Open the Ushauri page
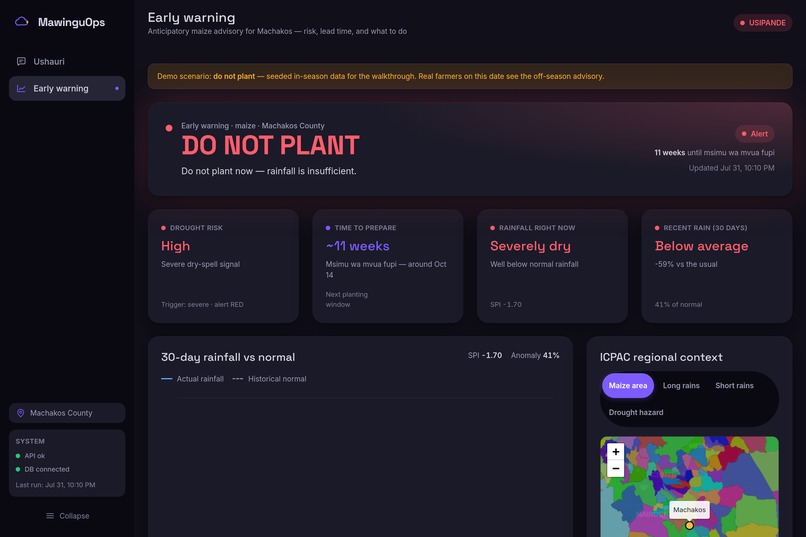This screenshot has width=806, height=537. click(x=67, y=62)
